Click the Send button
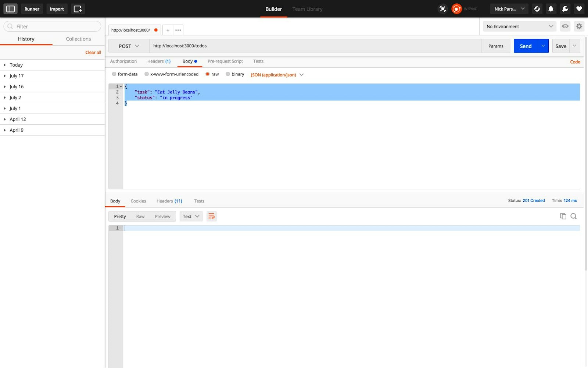Viewport: 588px width, 368px height. point(526,46)
